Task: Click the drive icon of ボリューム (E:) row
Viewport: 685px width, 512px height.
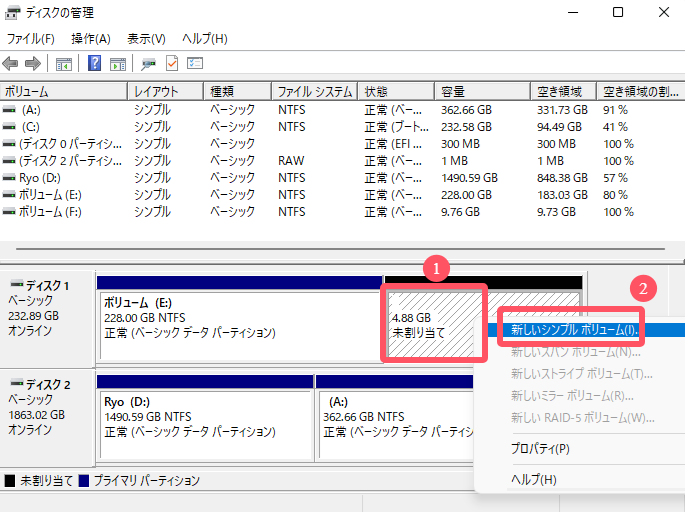Action: (x=9, y=195)
